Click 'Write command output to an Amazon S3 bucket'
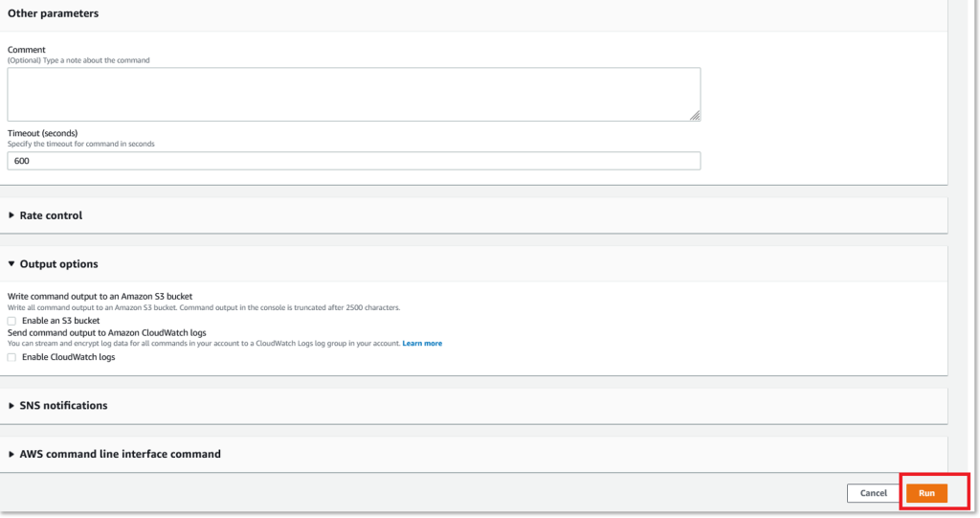The height and width of the screenshot is (518, 980). point(100,297)
